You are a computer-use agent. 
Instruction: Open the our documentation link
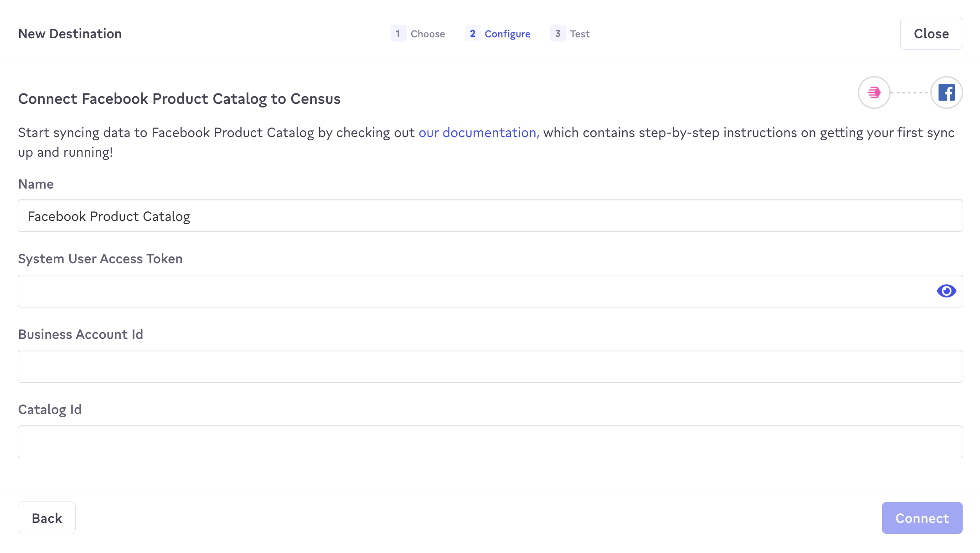[x=479, y=133]
